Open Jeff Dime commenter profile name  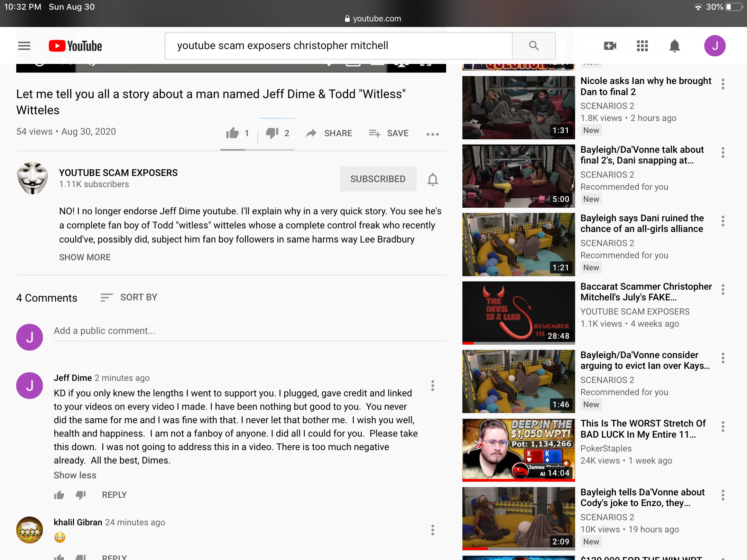[x=73, y=378]
